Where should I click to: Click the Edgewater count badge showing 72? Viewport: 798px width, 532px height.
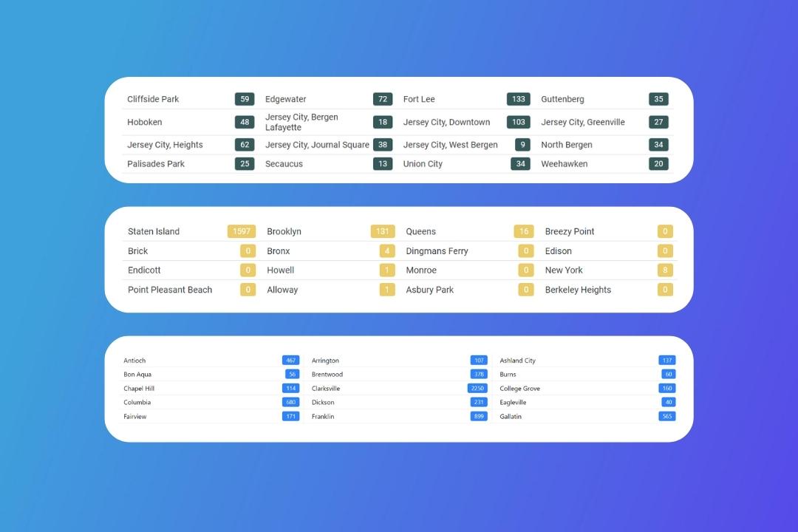[382, 99]
